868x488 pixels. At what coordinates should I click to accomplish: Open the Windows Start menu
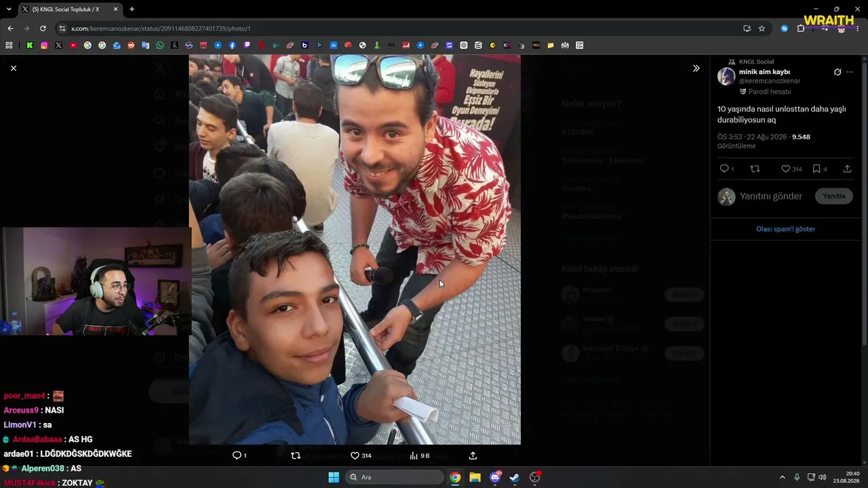[334, 477]
